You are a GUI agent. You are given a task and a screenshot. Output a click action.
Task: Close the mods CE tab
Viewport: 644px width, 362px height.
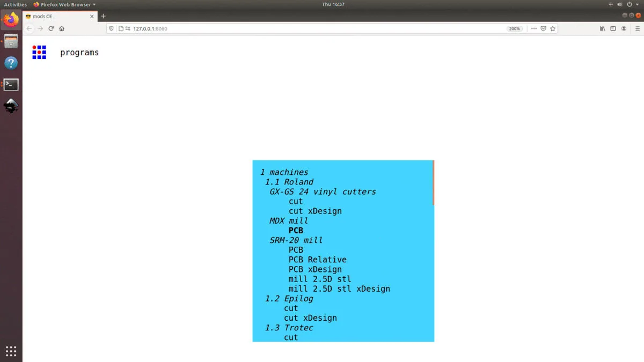pos(92,16)
